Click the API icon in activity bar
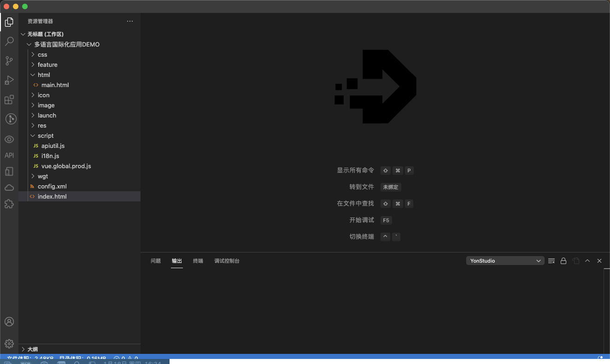 [x=9, y=156]
